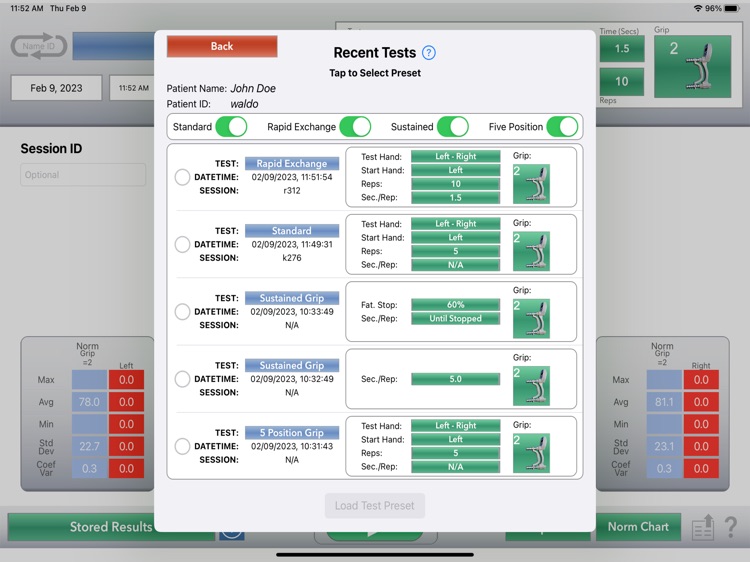The height and width of the screenshot is (562, 750).
Task: Tap grip icon in 10:32:49 Sustained Grip row
Action: coord(531,386)
